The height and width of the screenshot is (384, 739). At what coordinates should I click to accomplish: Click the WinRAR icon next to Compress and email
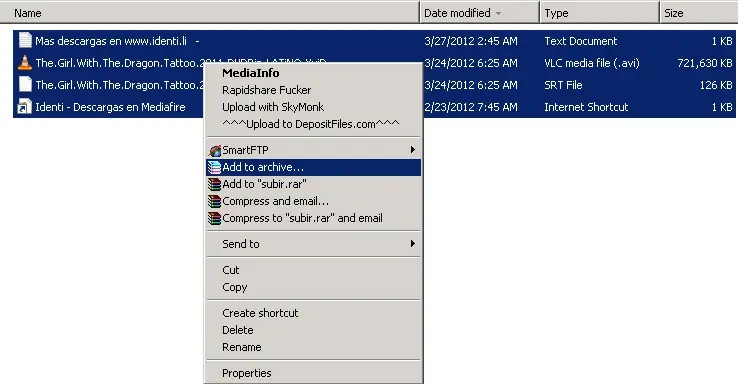pos(215,201)
